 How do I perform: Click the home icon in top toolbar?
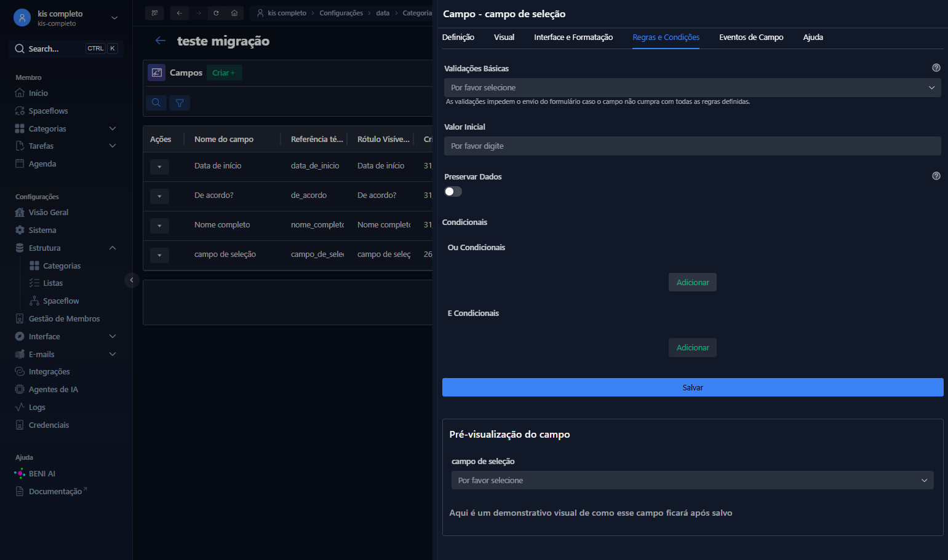click(x=234, y=13)
